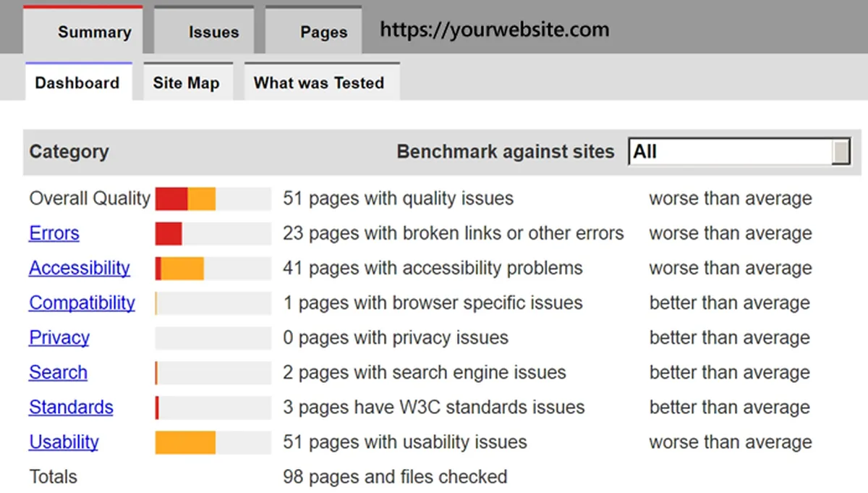The width and height of the screenshot is (868, 493).
Task: Select "0 pages with privacy issues" text
Action: pos(396,337)
